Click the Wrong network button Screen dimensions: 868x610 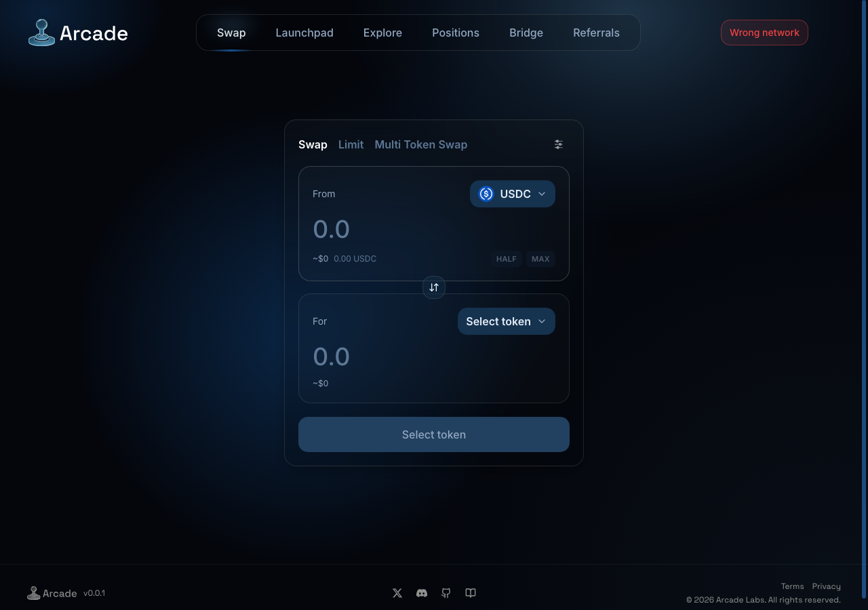[x=764, y=33]
